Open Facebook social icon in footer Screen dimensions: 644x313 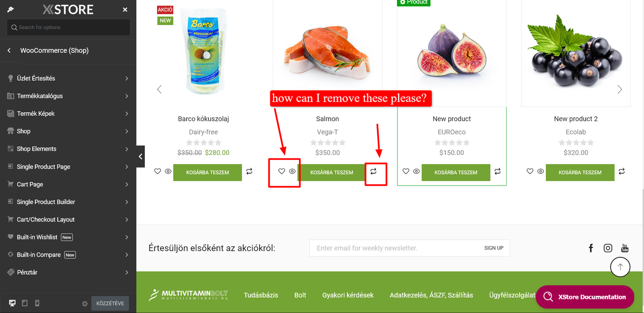point(591,248)
